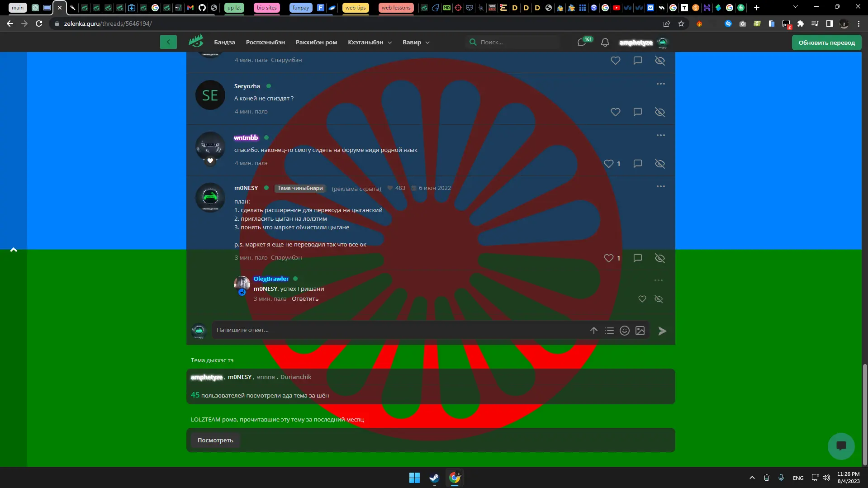The height and width of the screenshot is (488, 868).
Task: Click Обновить перевод button
Action: (826, 43)
